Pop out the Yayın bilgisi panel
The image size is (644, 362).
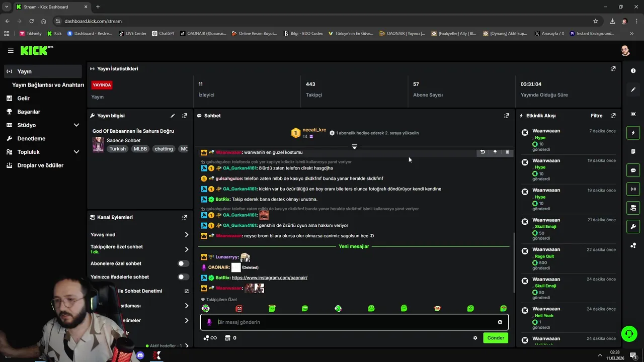pyautogui.click(x=185, y=116)
